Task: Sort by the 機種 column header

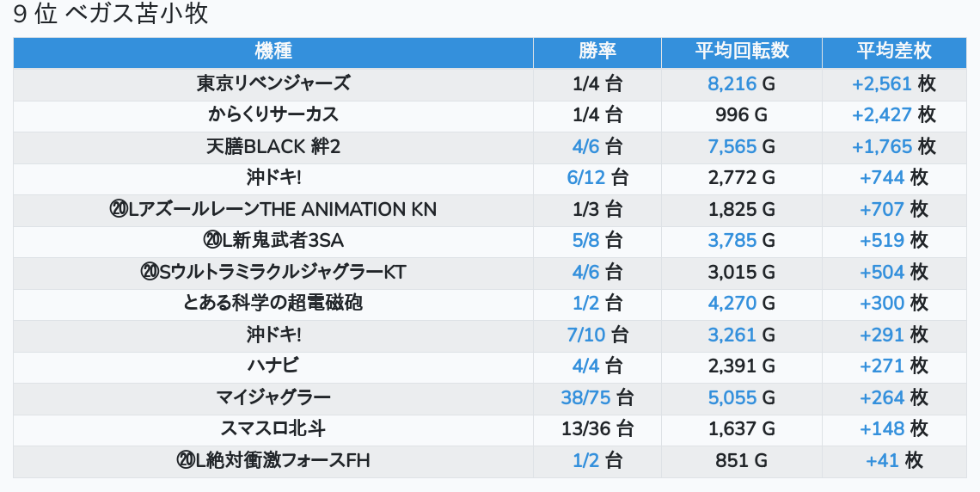Action: (x=273, y=52)
